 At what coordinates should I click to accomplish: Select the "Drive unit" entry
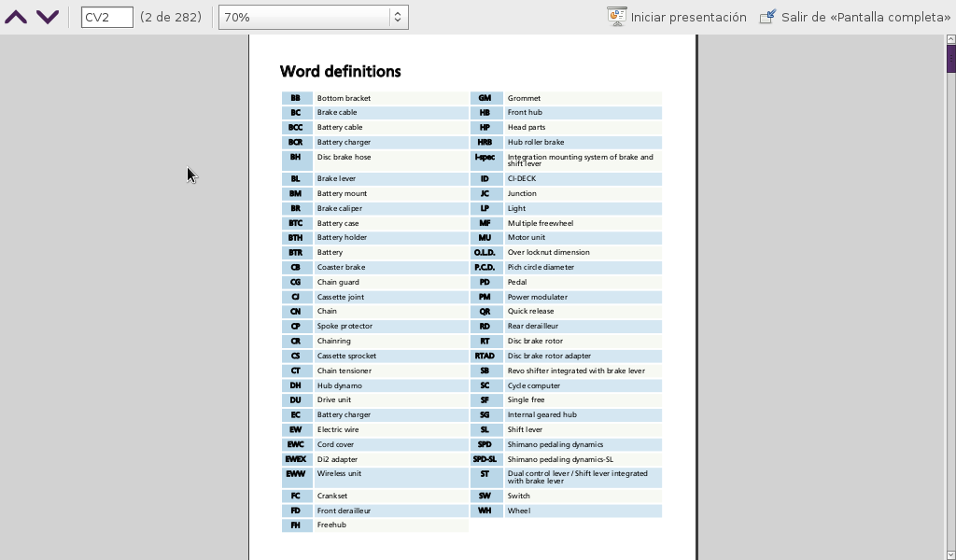[x=333, y=399]
